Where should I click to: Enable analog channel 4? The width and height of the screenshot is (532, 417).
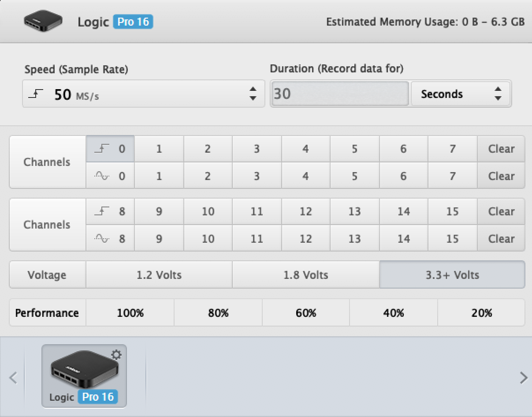305,176
